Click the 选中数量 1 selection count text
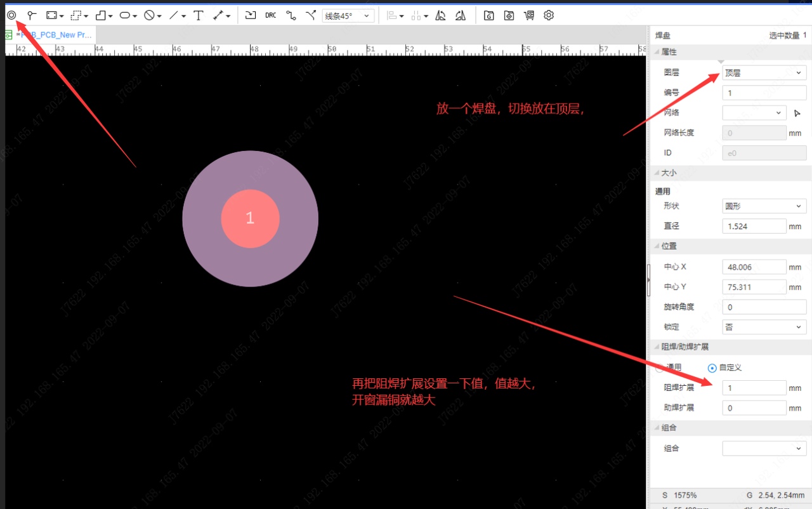Image resolution: width=812 pixels, height=509 pixels. tap(788, 36)
